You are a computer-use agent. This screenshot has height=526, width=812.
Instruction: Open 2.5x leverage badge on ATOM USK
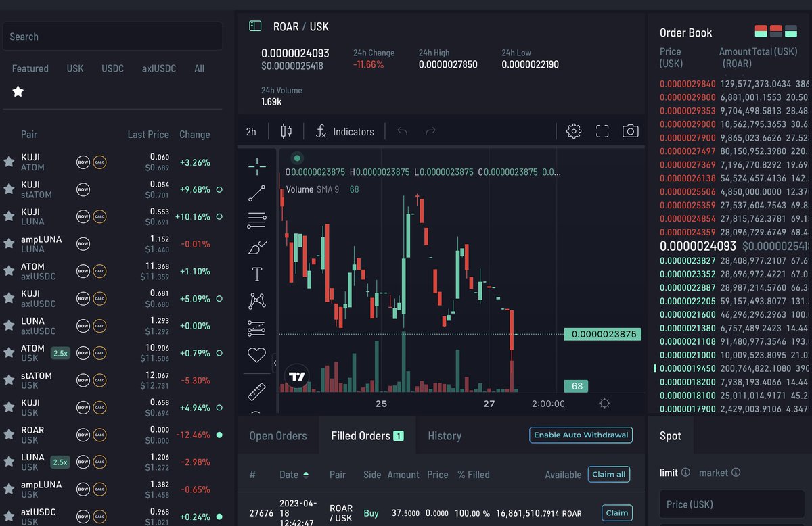(x=60, y=353)
